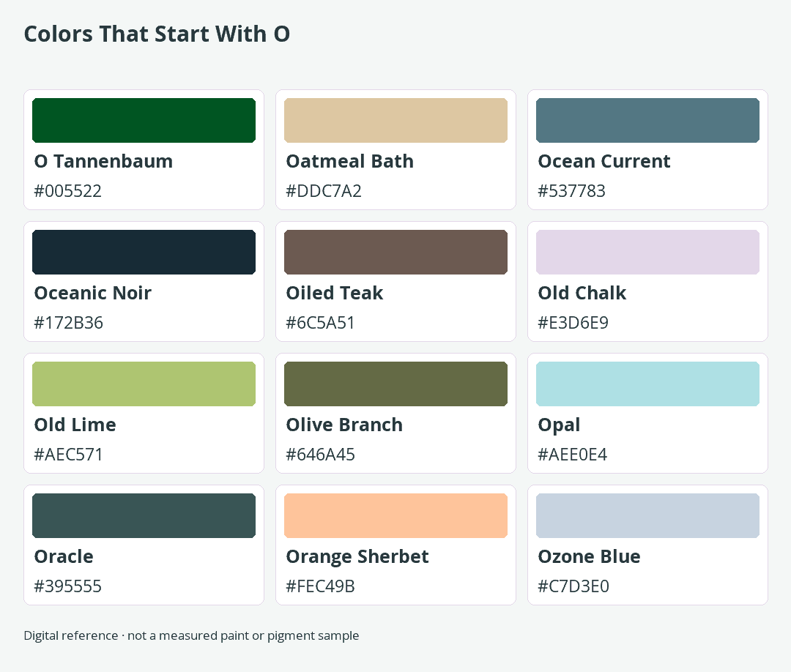Select the Oiled Teak brown swatch

[x=395, y=252]
